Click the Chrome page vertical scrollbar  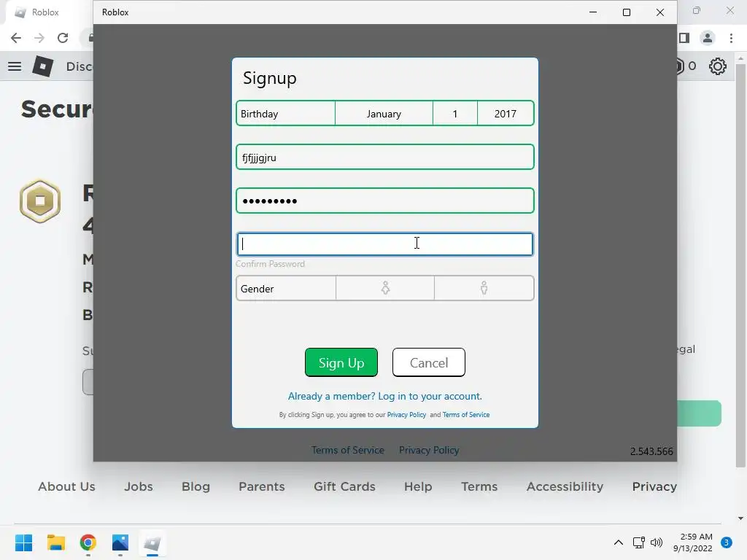coord(740,265)
